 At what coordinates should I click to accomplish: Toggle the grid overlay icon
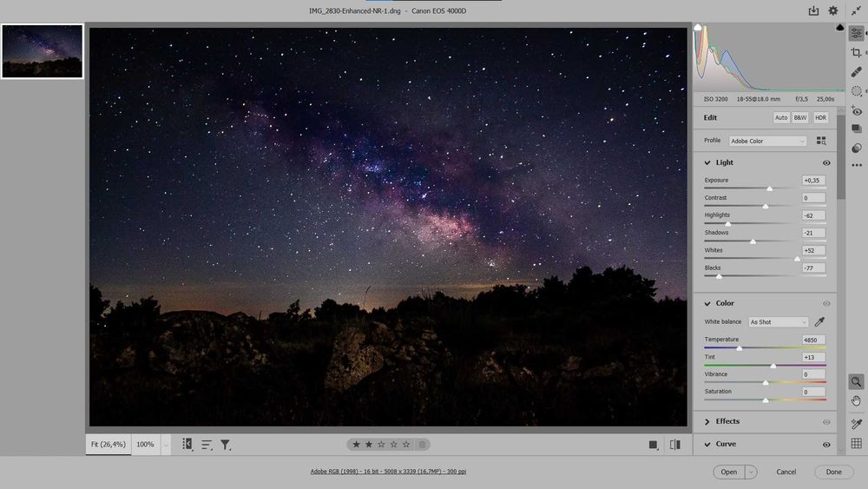click(x=857, y=443)
